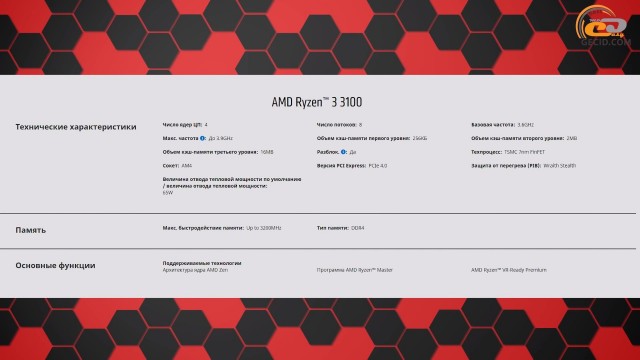The image size is (640, 360).
Task: Click the Wraith Stealth value
Action: pos(560,166)
